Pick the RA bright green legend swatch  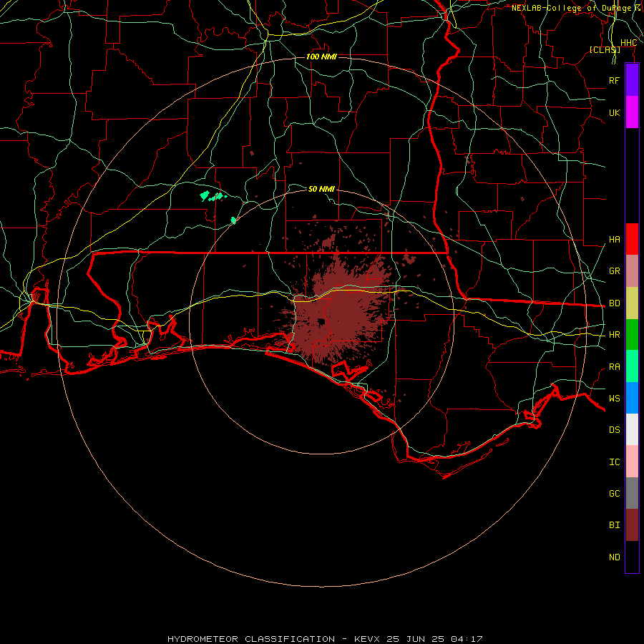[632, 366]
